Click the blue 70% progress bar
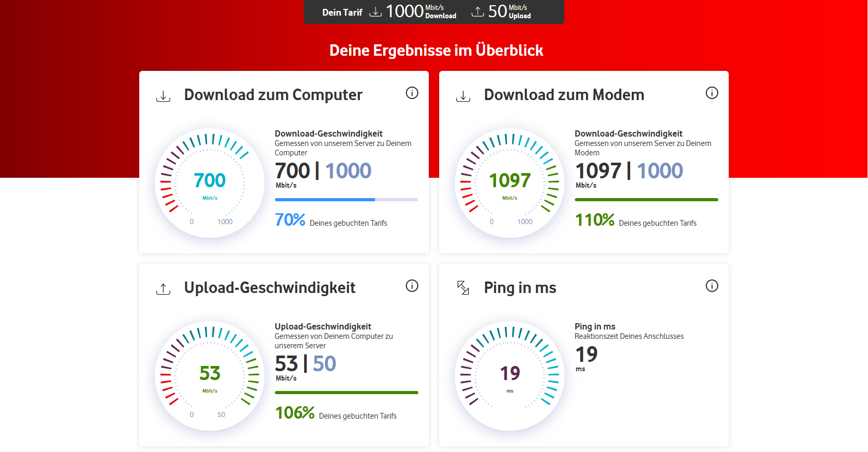This screenshot has width=868, height=452. point(346,200)
